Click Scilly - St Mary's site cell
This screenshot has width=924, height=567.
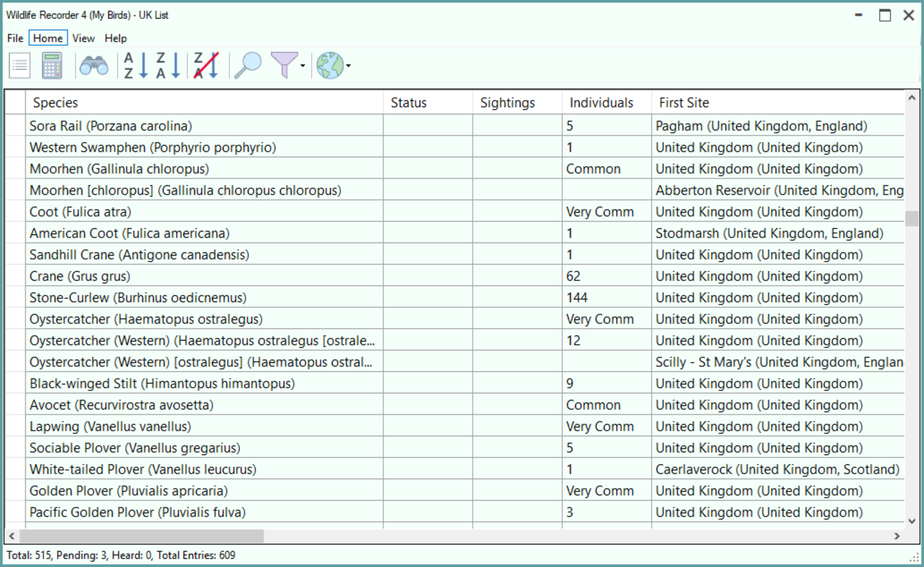pos(778,362)
